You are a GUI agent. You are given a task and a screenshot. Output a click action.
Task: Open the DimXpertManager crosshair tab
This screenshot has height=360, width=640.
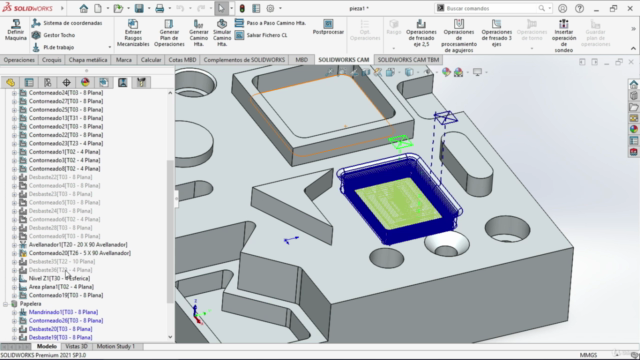(x=66, y=82)
